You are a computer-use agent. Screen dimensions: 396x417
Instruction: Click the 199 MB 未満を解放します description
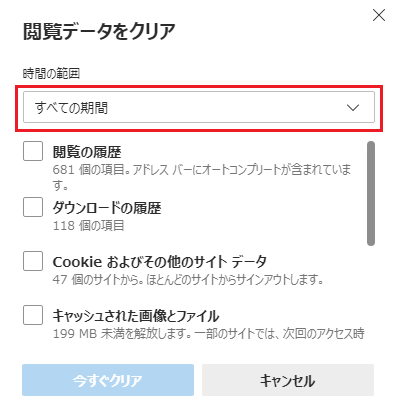pos(209,334)
